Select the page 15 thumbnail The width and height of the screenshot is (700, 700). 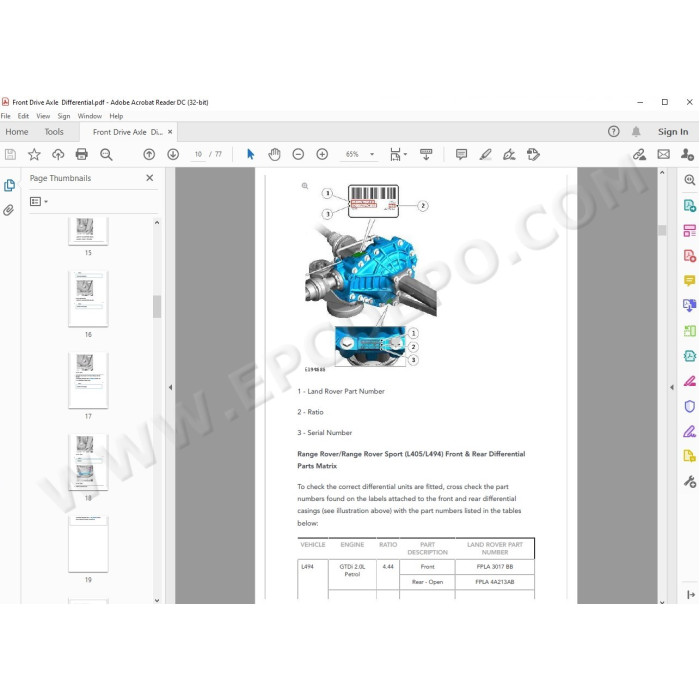(x=88, y=231)
